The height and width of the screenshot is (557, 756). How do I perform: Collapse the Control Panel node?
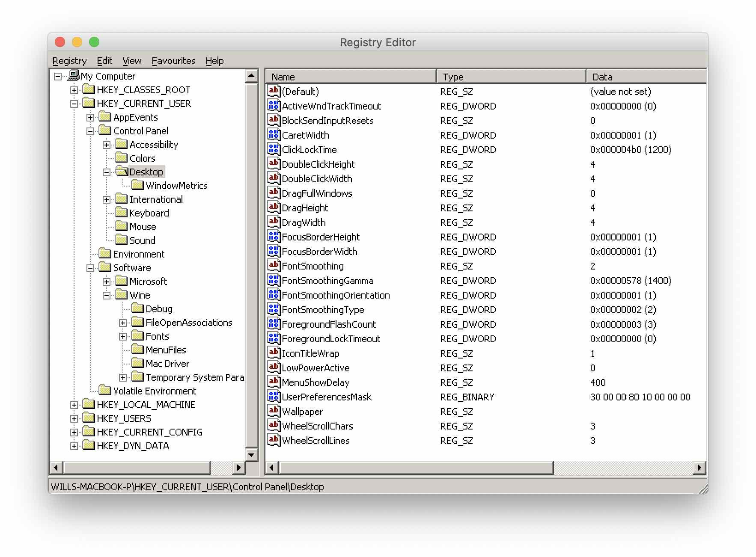[x=90, y=131]
